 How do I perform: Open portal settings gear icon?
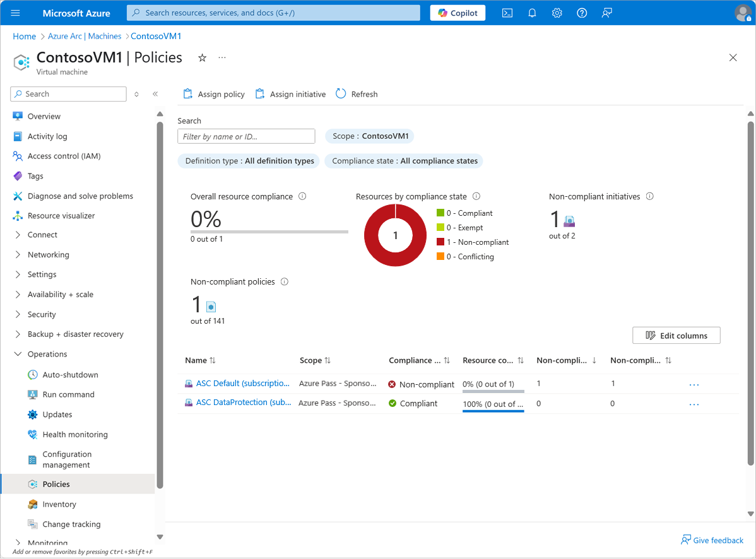557,13
